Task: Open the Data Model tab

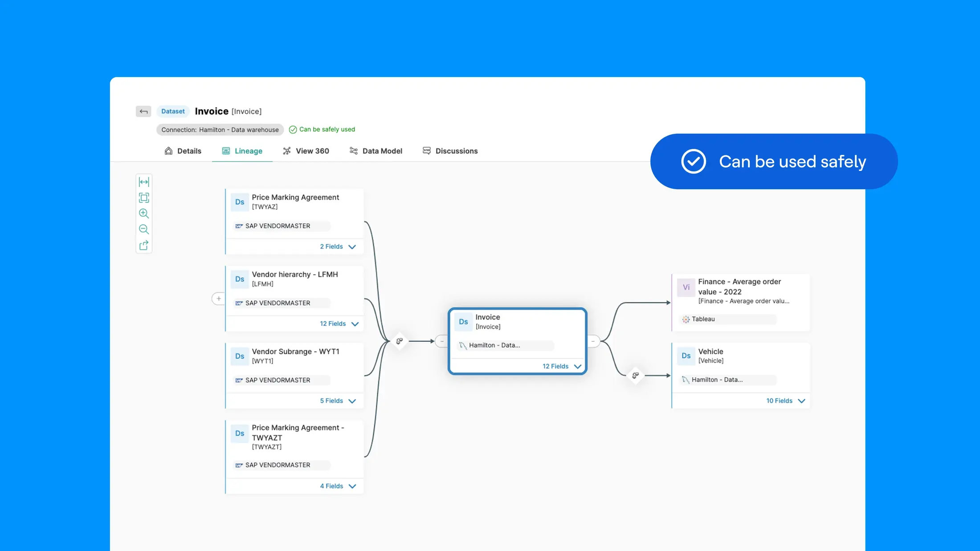Action: tap(376, 151)
